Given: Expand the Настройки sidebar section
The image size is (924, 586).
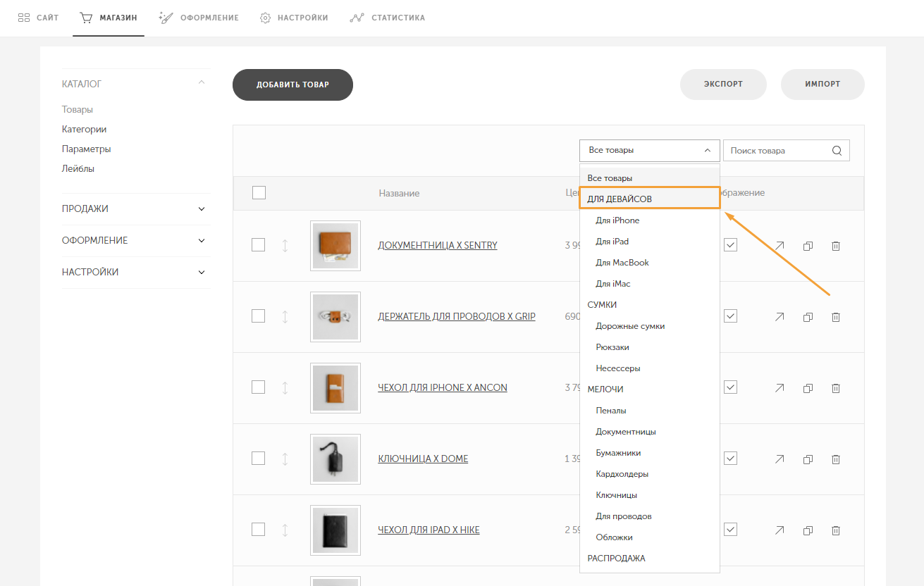Looking at the screenshot, I should coord(202,273).
